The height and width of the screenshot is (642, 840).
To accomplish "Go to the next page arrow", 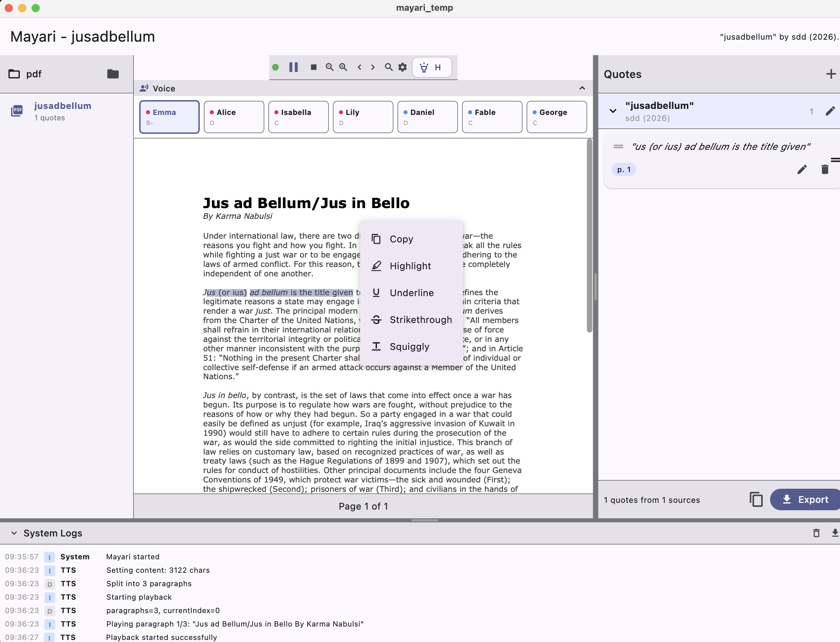I will (x=373, y=67).
